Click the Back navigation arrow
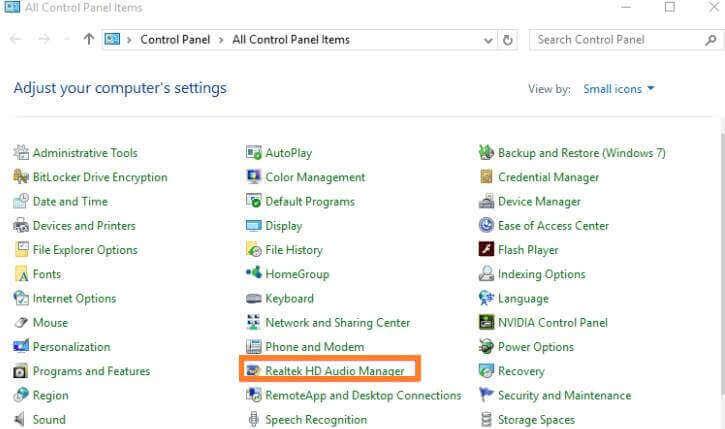The width and height of the screenshot is (725, 429). [x=15, y=39]
